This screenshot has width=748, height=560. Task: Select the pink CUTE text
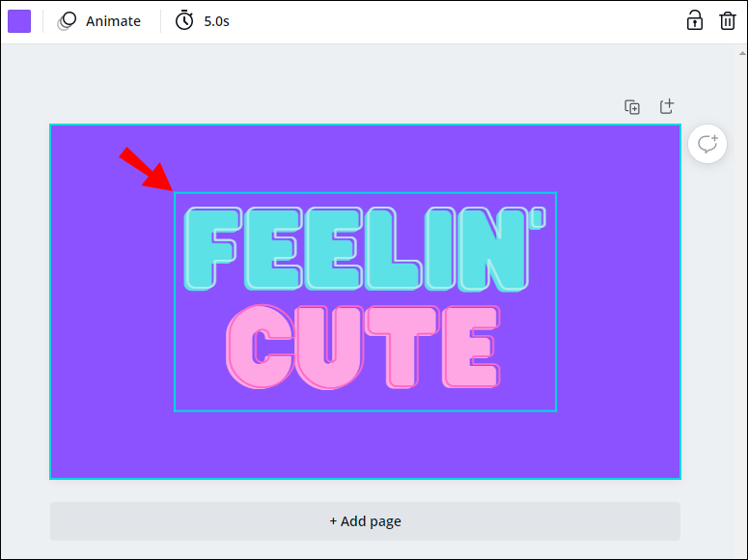click(x=364, y=347)
